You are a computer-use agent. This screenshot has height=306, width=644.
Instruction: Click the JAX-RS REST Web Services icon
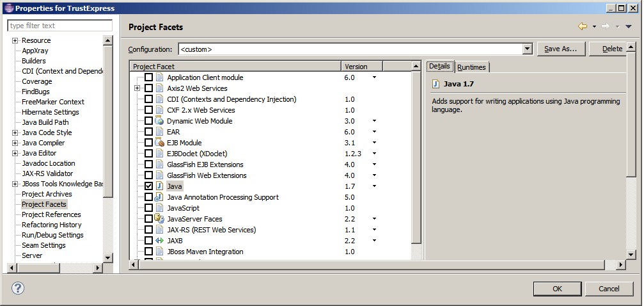160,230
